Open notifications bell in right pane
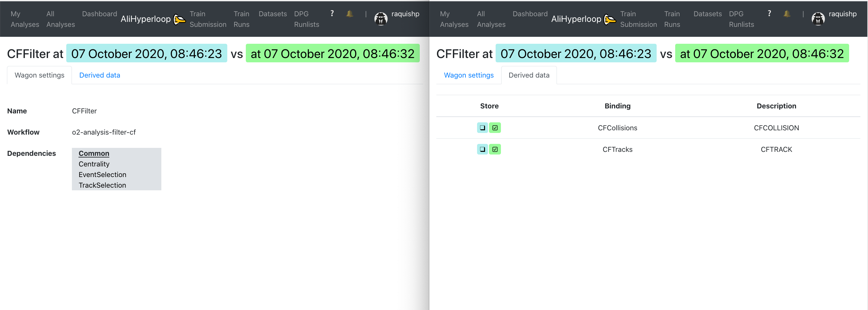The width and height of the screenshot is (868, 310). (787, 14)
